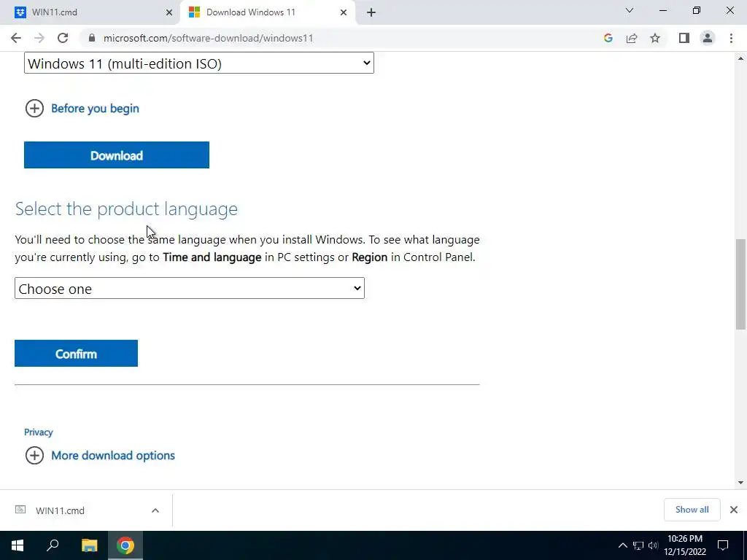Switch to the WIN11.cmd tab

coord(90,12)
